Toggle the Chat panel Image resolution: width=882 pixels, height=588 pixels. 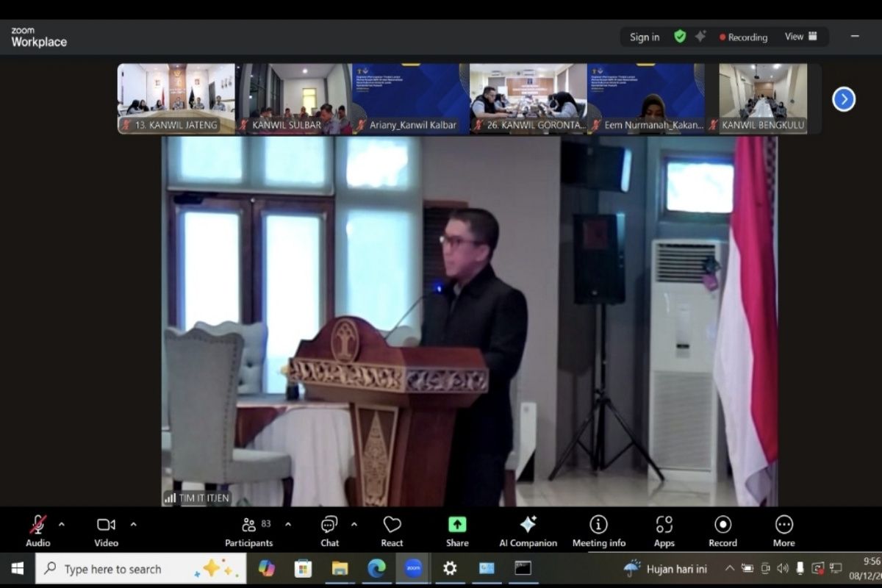tap(329, 531)
